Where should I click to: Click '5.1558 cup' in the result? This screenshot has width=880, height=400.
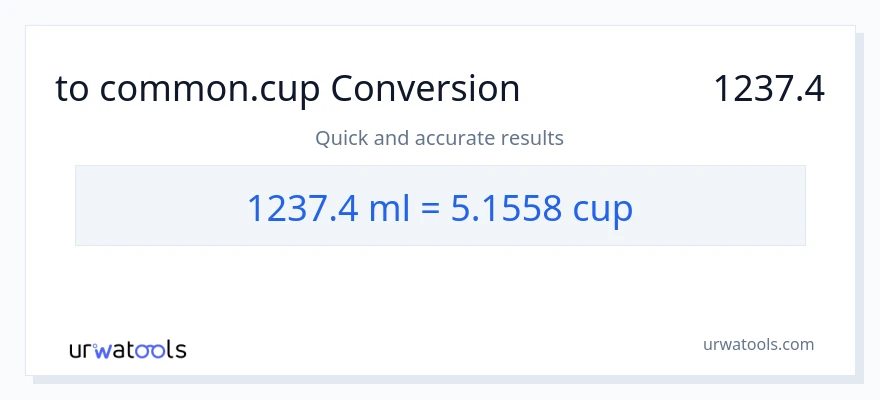540,207
